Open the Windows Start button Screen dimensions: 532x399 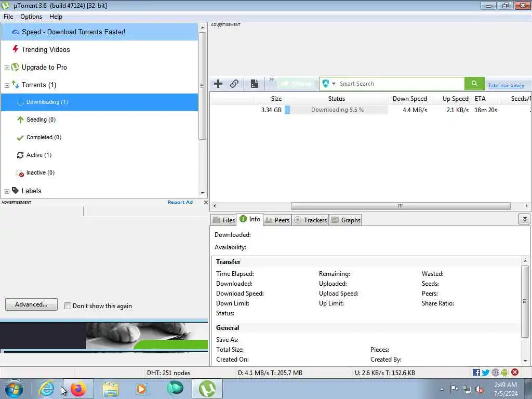14,389
